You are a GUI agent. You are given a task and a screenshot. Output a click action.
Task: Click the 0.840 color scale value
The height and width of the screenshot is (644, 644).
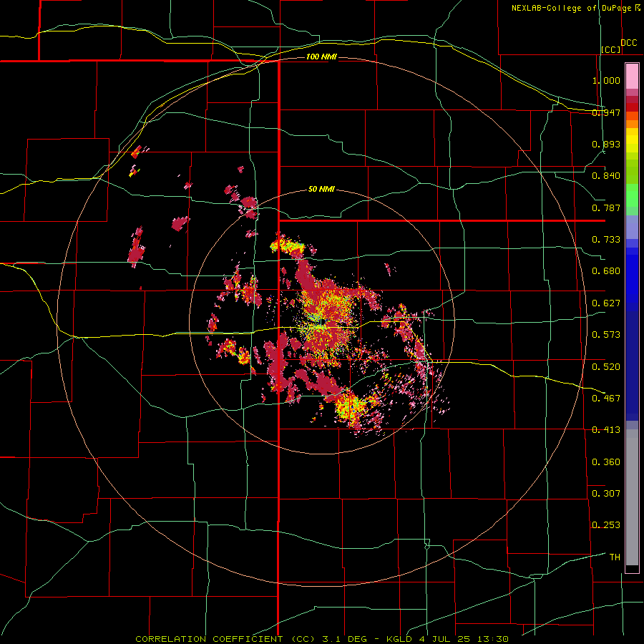click(606, 176)
